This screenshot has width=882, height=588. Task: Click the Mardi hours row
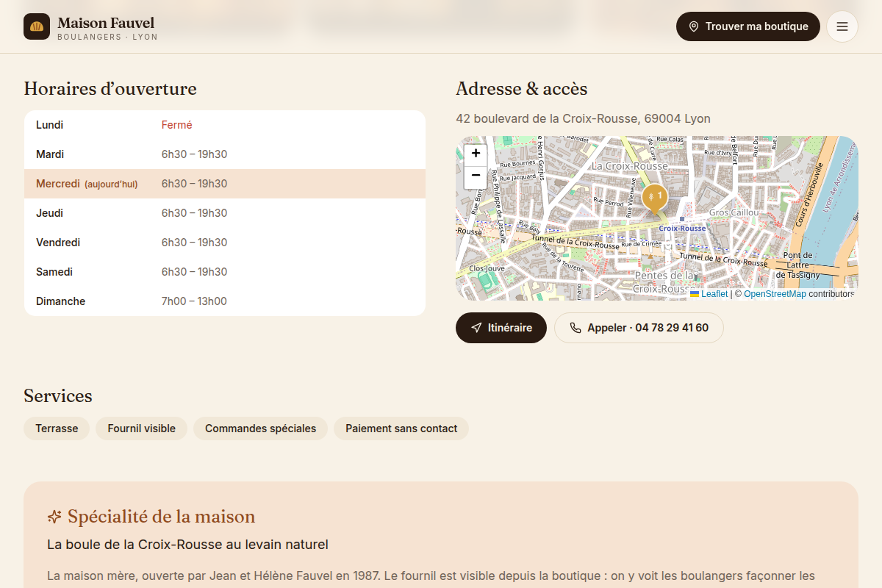pyautogui.click(x=225, y=154)
